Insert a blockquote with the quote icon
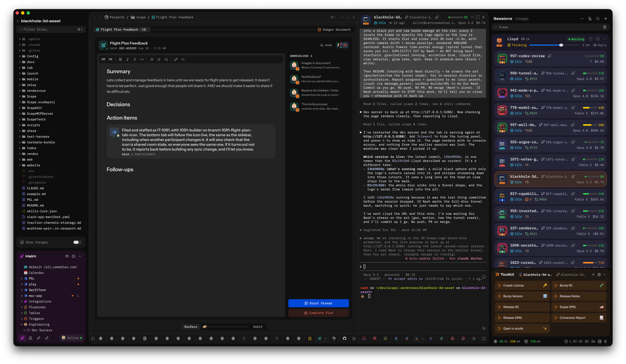 (183, 59)
